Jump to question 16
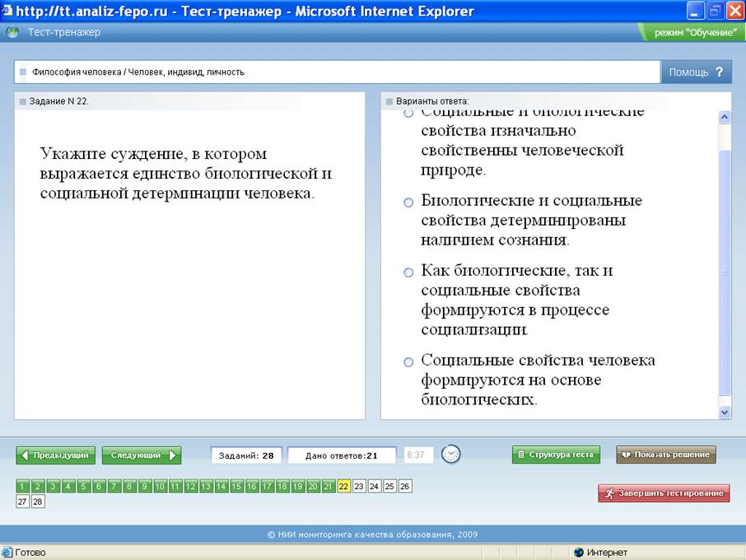This screenshot has width=746, height=560. click(x=252, y=486)
